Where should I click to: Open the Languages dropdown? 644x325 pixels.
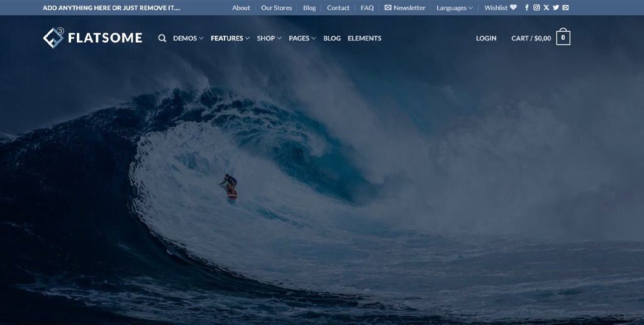[455, 8]
